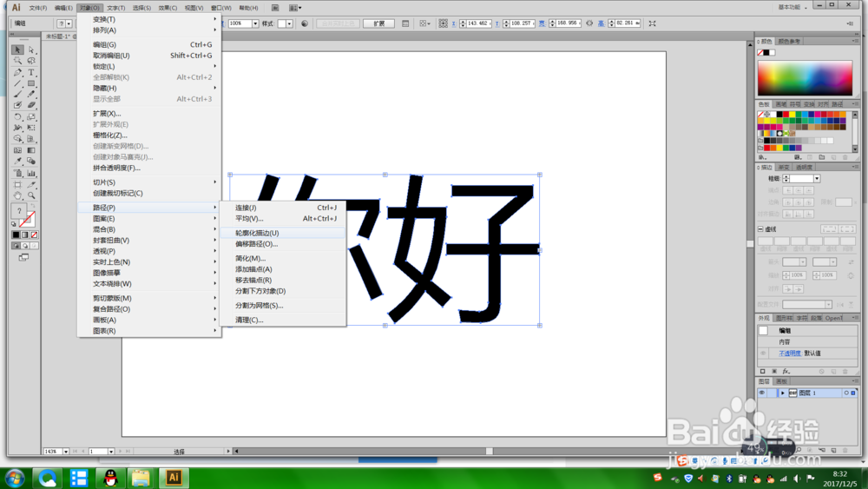Toggle visibility of 不透明度 appearance row
Screen dimensions: 868x489
click(763, 354)
